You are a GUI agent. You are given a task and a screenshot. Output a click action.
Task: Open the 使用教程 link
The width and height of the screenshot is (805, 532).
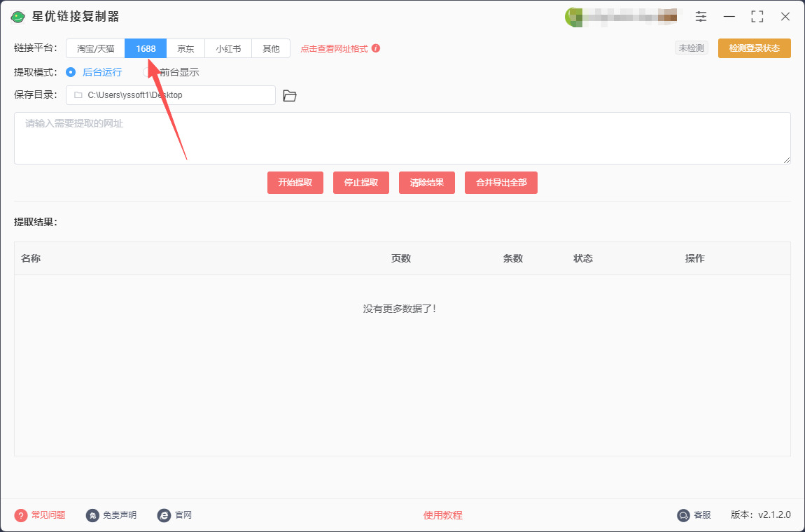[442, 515]
